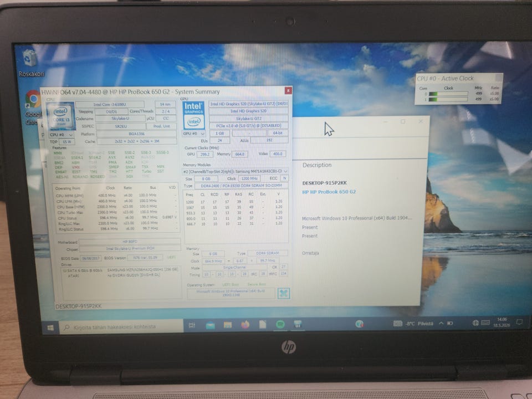Click the CPU #0 Active Clock title

point(445,78)
